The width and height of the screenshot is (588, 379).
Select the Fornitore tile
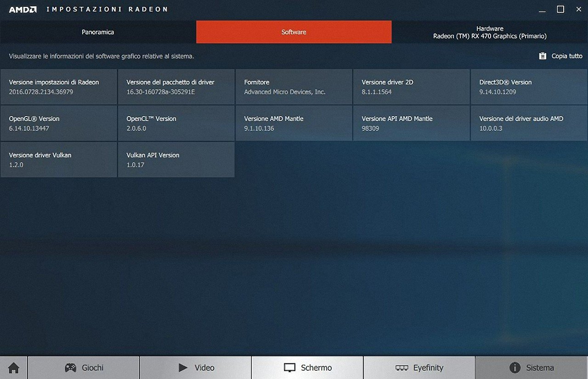coord(294,87)
